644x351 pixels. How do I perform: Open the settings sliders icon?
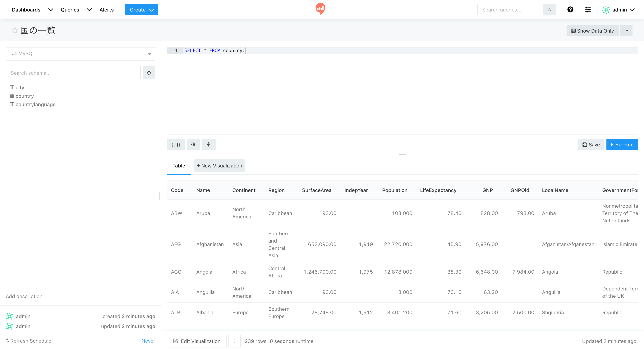[x=587, y=10]
